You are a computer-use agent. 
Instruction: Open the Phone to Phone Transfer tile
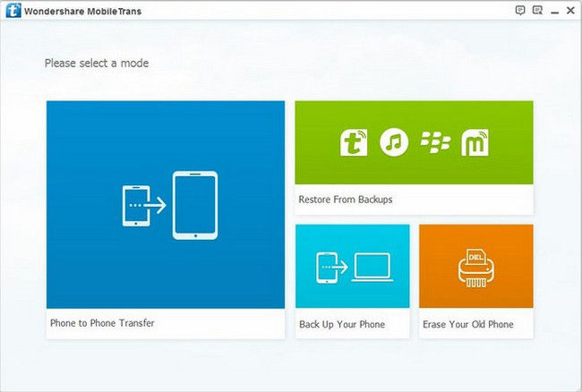166,219
